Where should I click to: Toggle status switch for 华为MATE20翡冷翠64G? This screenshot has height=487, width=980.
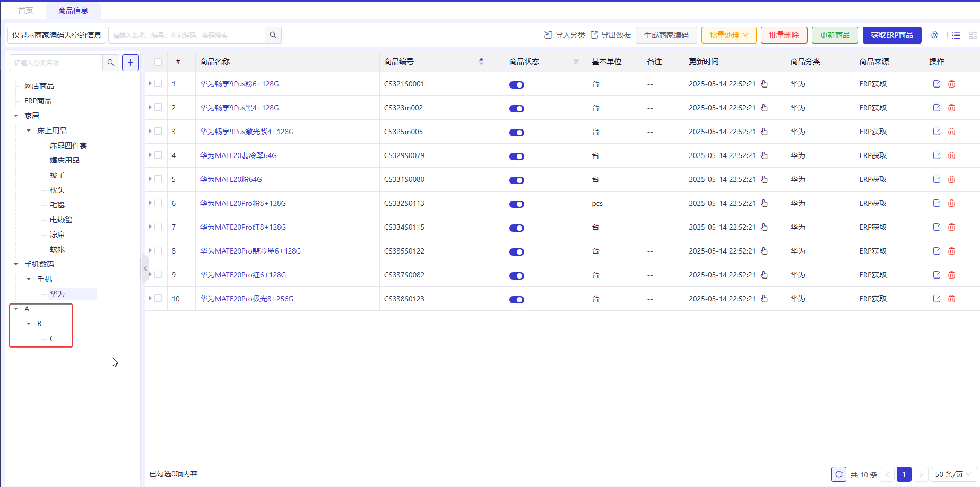click(517, 156)
